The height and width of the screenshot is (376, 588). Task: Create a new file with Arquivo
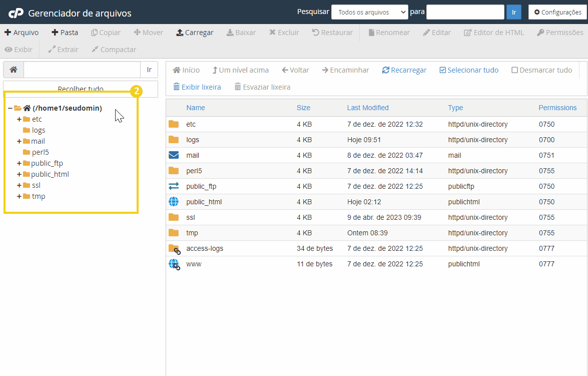click(x=22, y=33)
